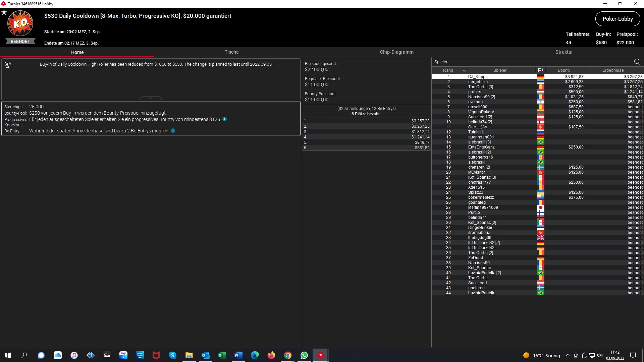Open WhatsApp from the taskbar
Screen dimensions: 644x362
tap(304, 355)
